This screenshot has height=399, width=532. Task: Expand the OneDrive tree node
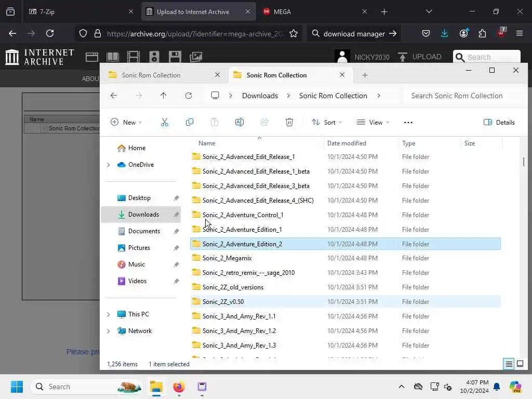[108, 165]
